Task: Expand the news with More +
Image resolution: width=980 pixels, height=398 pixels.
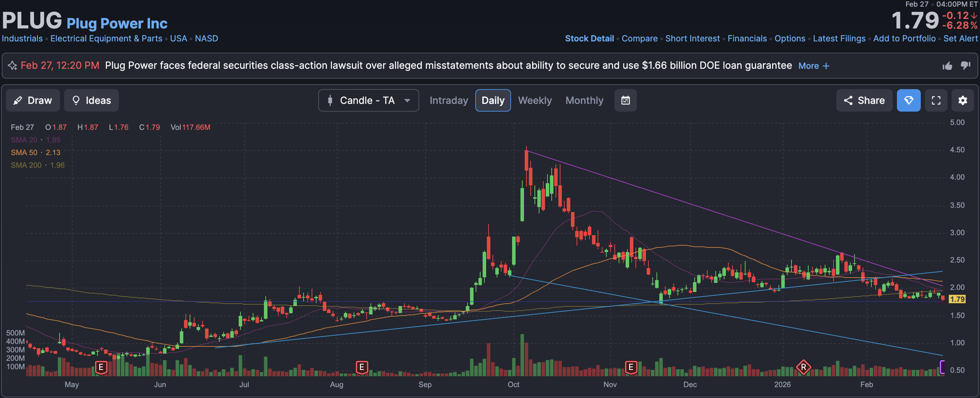Action: [814, 66]
